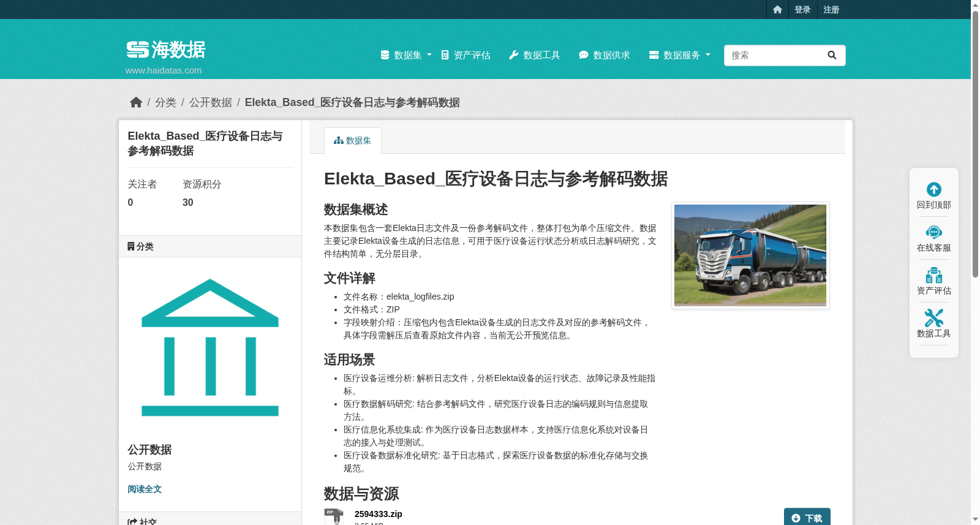The image size is (980, 525).
Task: Open the 2594333.zip resource link
Action: pos(379,514)
